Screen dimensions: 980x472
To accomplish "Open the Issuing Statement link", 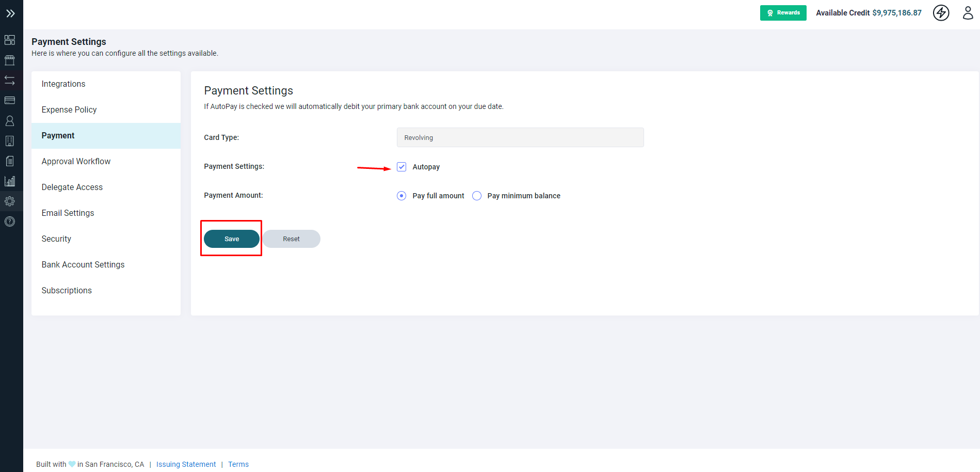I will pyautogui.click(x=186, y=464).
